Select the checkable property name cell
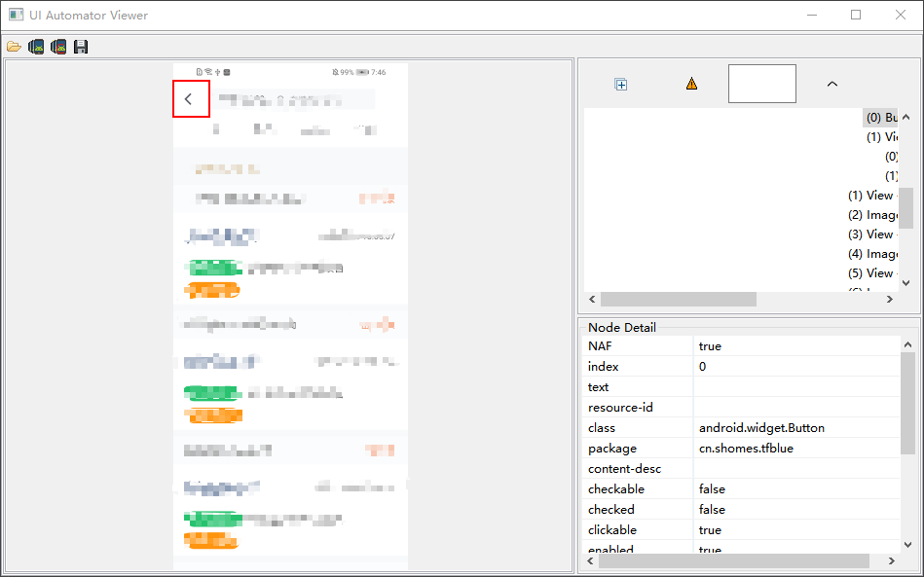 [x=638, y=488]
